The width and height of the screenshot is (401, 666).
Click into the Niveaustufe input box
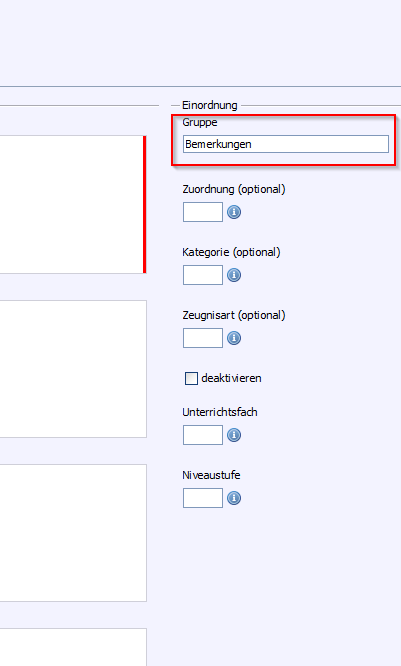tap(203, 498)
